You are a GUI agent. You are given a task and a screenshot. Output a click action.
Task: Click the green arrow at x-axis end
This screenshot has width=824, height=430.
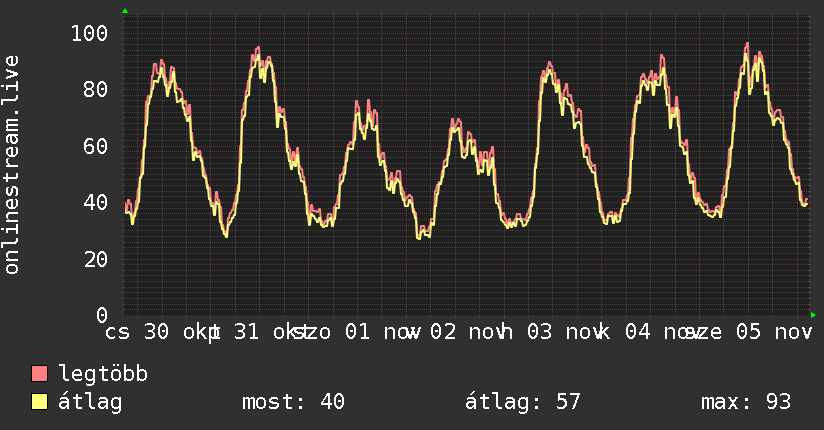[x=813, y=315]
